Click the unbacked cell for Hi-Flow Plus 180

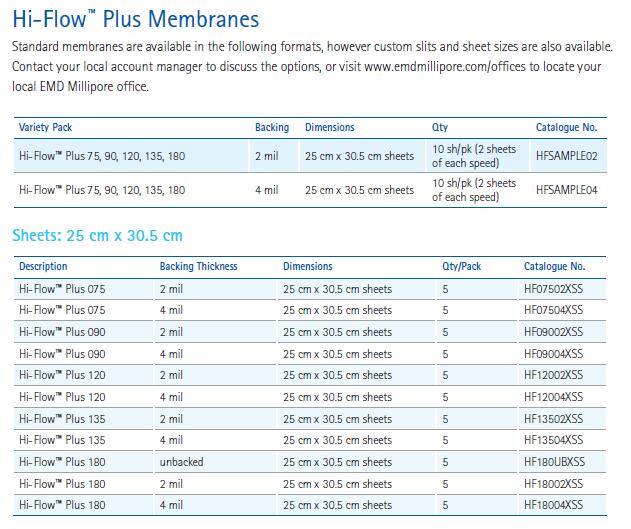pyautogui.click(x=181, y=462)
